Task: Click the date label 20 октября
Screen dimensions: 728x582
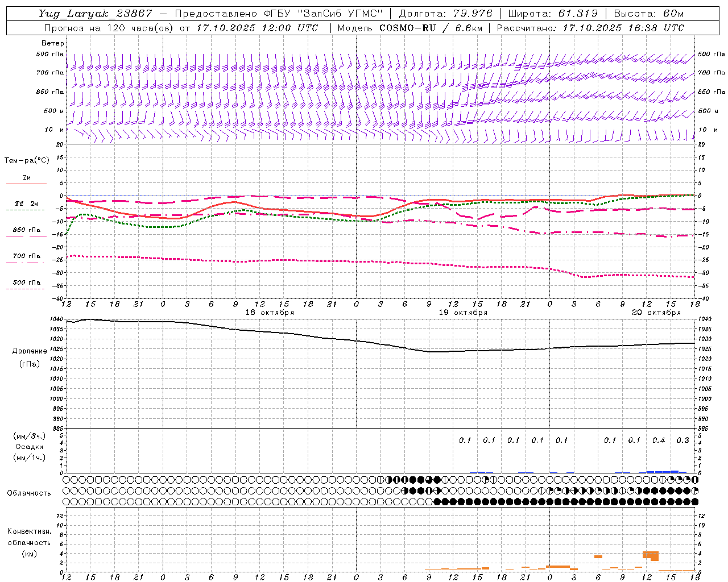Action: pyautogui.click(x=656, y=313)
